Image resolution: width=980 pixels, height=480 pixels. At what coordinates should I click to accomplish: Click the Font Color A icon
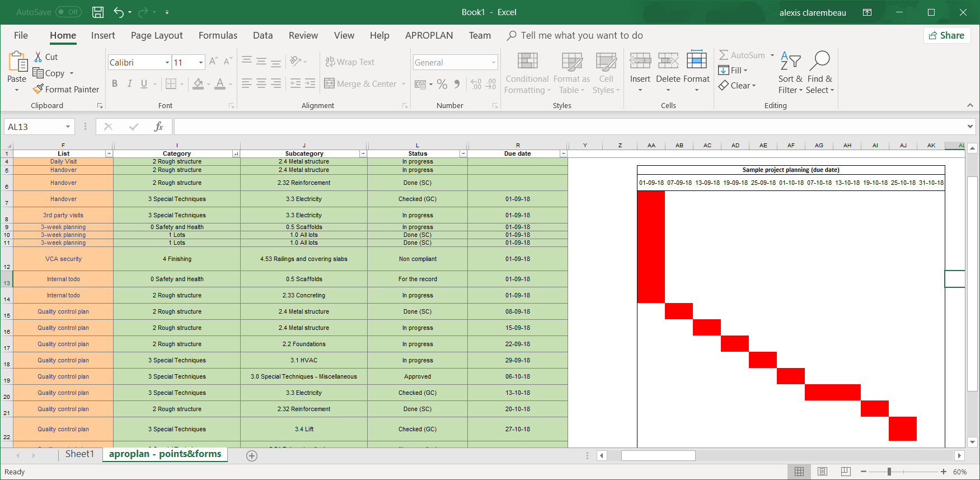pos(220,84)
